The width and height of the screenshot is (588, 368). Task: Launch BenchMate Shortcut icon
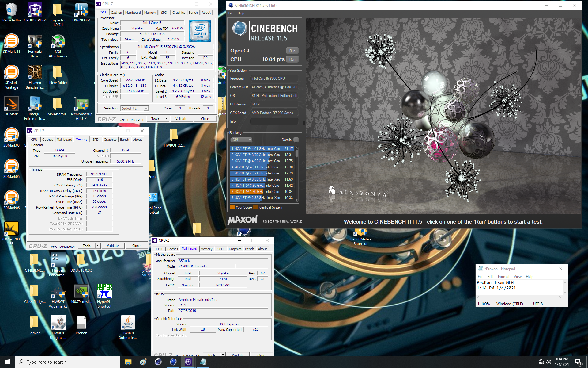pyautogui.click(x=360, y=237)
